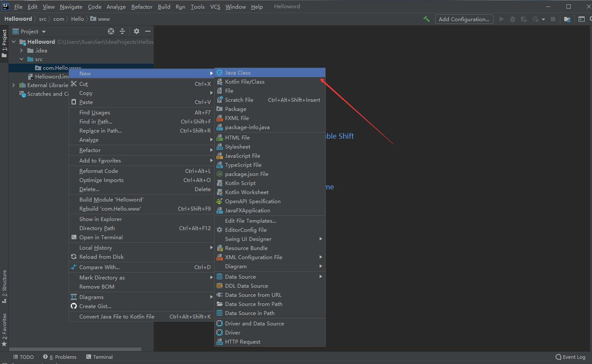Click the DDL Data Source icon
The height and width of the screenshot is (364, 592).
219,286
